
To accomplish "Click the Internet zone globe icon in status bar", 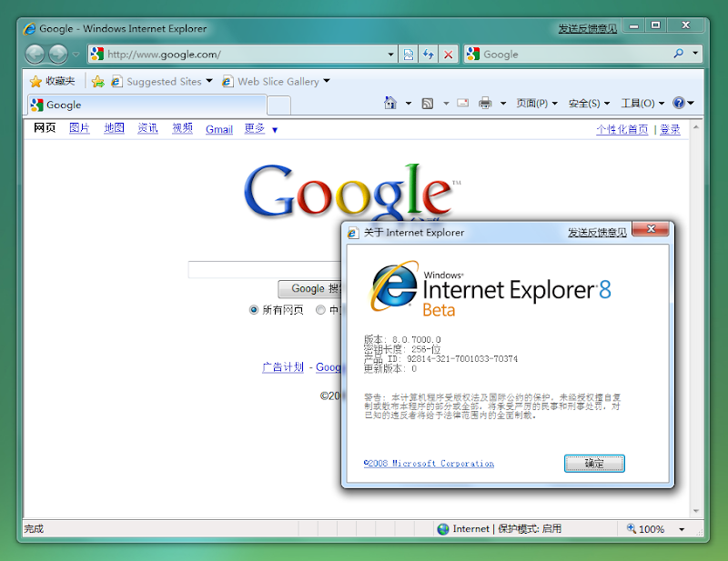I will [443, 529].
